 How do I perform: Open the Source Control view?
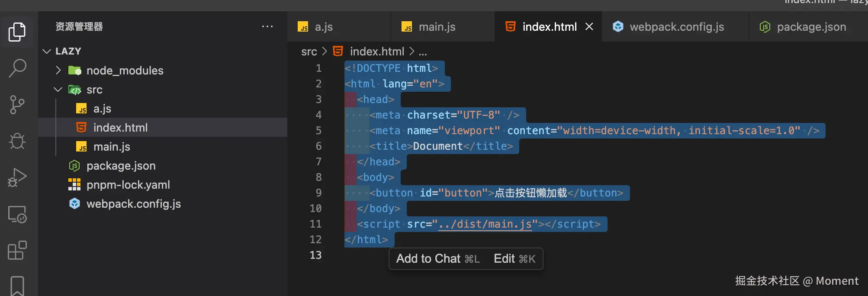[x=17, y=104]
